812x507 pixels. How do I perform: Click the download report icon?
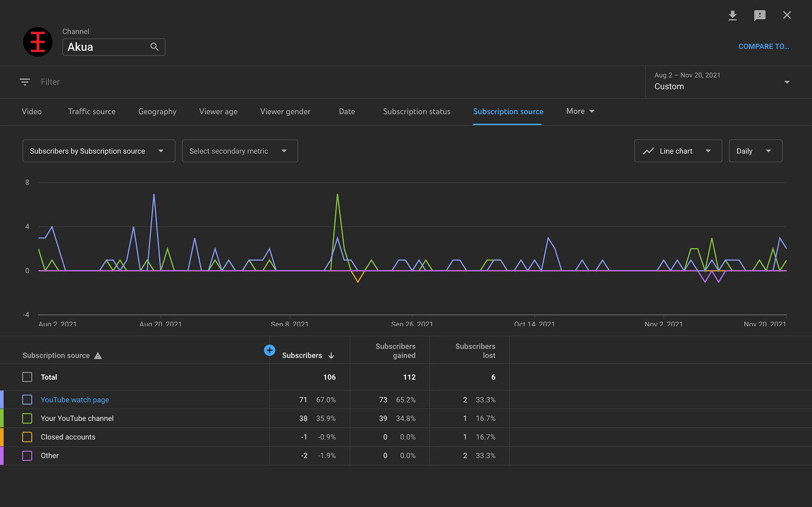(732, 16)
